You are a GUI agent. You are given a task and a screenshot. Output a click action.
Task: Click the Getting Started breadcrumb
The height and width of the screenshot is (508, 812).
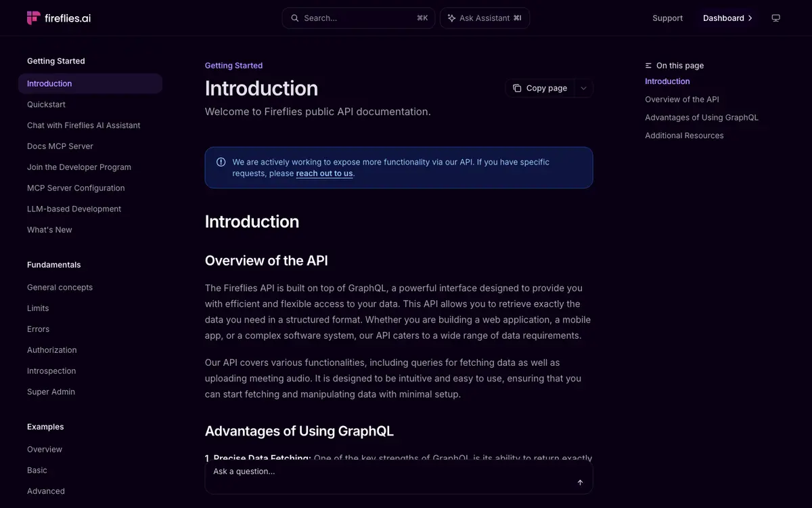point(233,66)
